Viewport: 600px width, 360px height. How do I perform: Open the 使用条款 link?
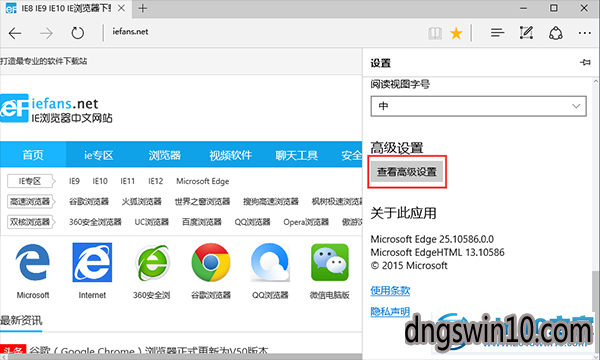tap(390, 291)
